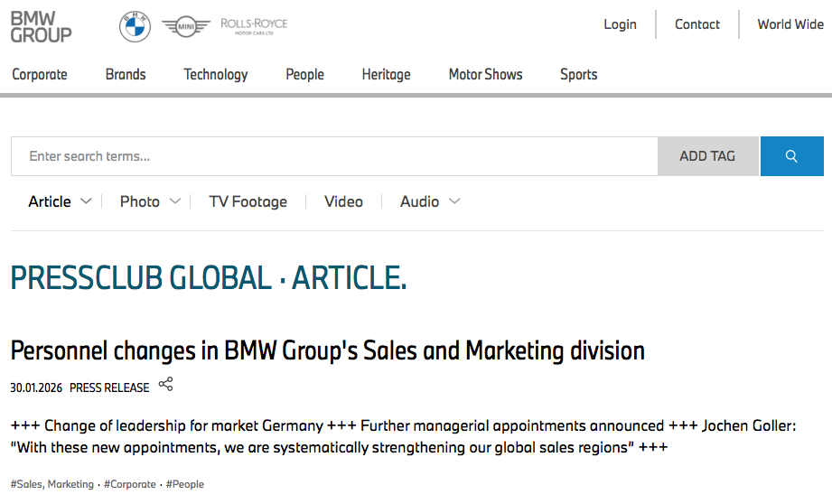Open the Technology menu
The width and height of the screenshot is (832, 504).
pyautogui.click(x=216, y=74)
